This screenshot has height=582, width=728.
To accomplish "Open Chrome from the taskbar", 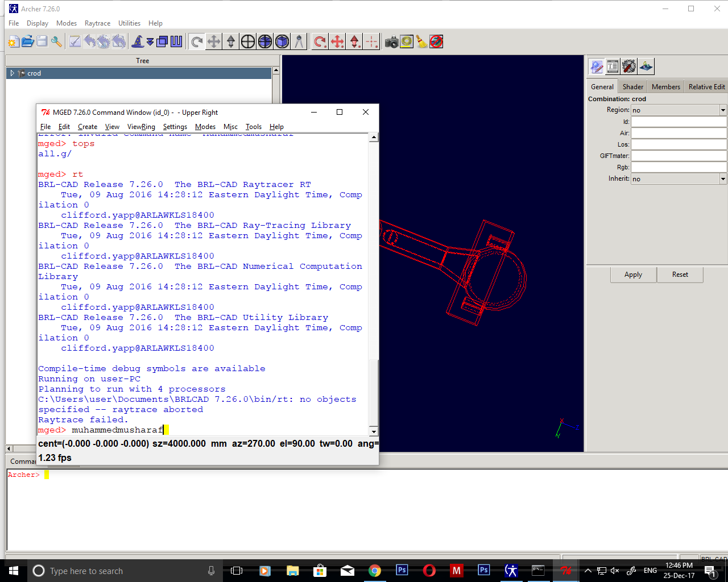I will tap(375, 571).
